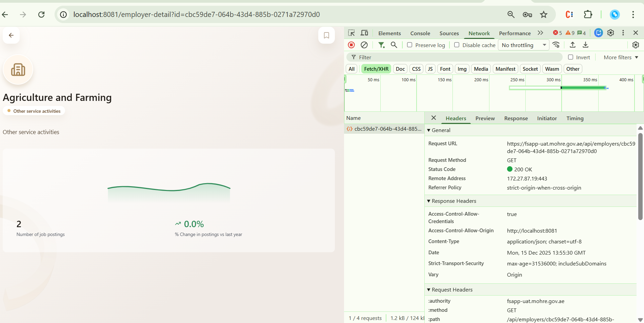Close the request details pane

pyautogui.click(x=434, y=118)
